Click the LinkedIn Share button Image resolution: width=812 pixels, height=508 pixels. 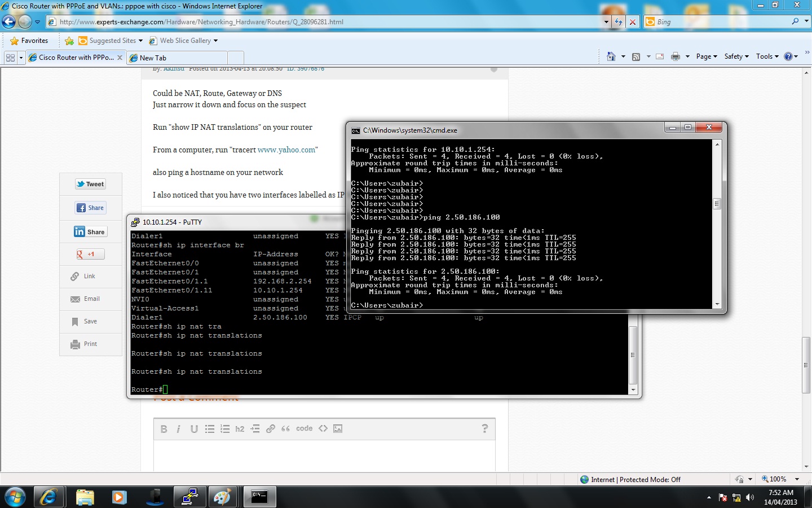point(90,231)
